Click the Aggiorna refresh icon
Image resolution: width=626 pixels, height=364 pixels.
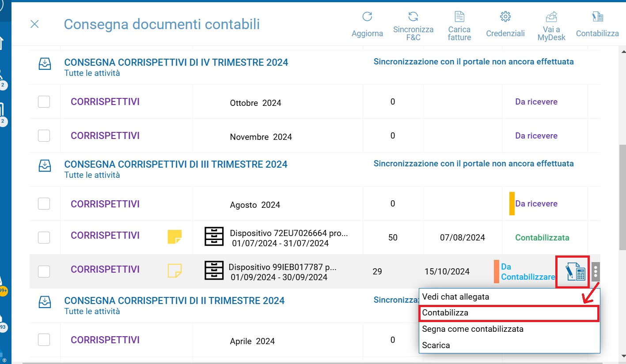pos(367,17)
